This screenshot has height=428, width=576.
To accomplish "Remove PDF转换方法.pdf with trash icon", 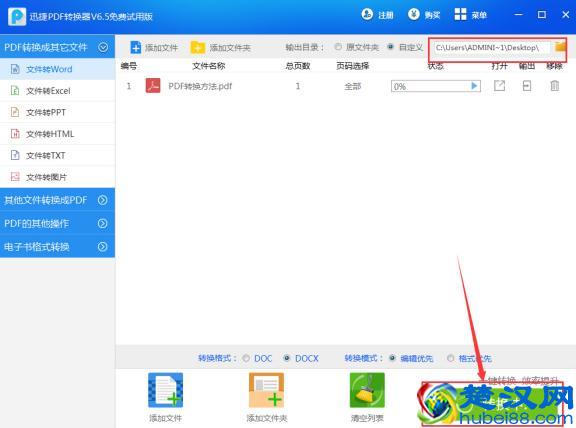I will coord(554,86).
